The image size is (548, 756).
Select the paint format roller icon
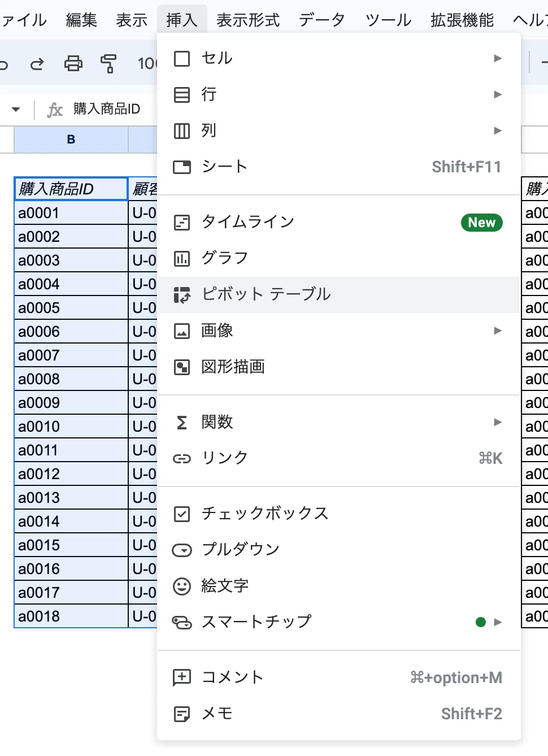pyautogui.click(x=108, y=63)
